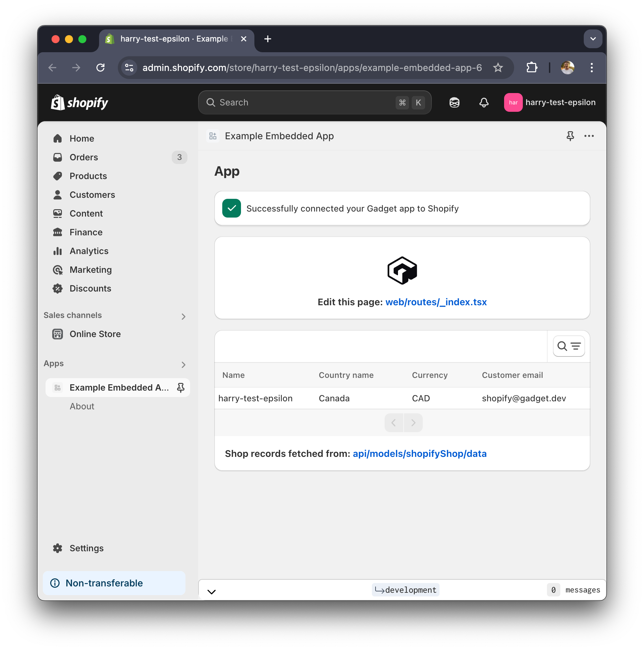Open web/routes/_index.tsx link
This screenshot has height=650, width=644.
[436, 302]
